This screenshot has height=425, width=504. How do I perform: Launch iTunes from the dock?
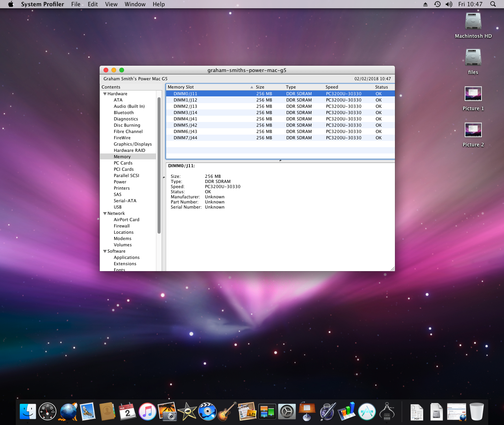[x=148, y=412]
